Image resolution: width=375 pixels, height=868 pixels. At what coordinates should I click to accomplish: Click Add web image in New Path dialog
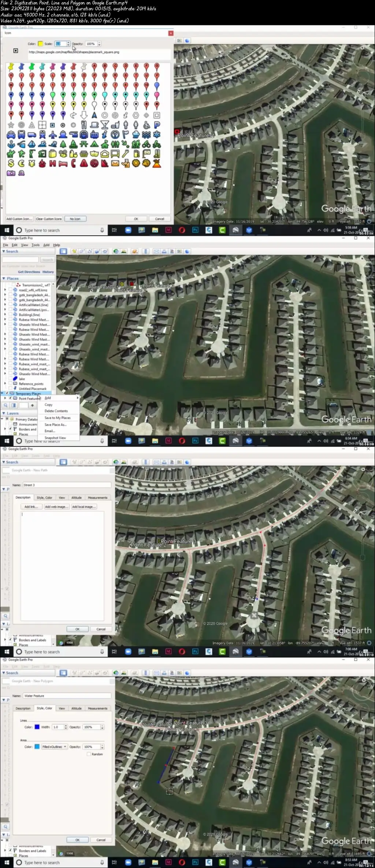click(56, 507)
